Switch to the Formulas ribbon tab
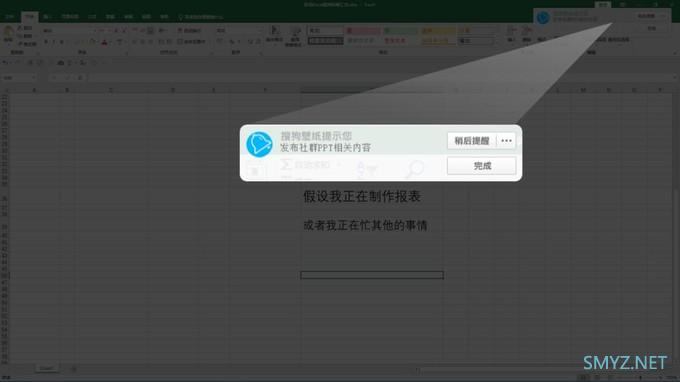680x382 pixels. (x=92, y=17)
